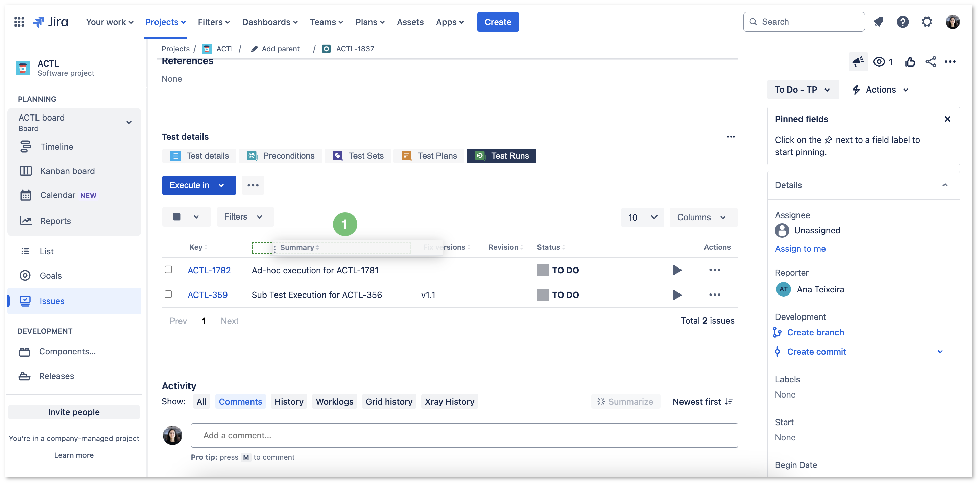This screenshot has width=980, height=485.
Task: Toggle the select-all checkbox dropdown
Action: pyautogui.click(x=186, y=216)
